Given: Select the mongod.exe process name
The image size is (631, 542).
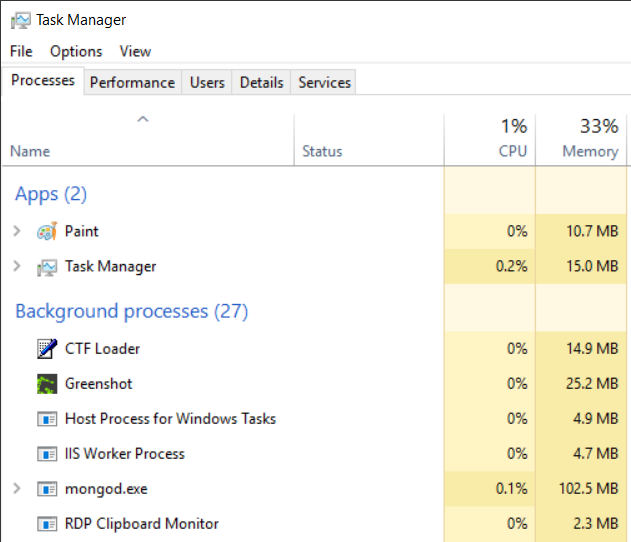Looking at the screenshot, I should click(x=106, y=489).
